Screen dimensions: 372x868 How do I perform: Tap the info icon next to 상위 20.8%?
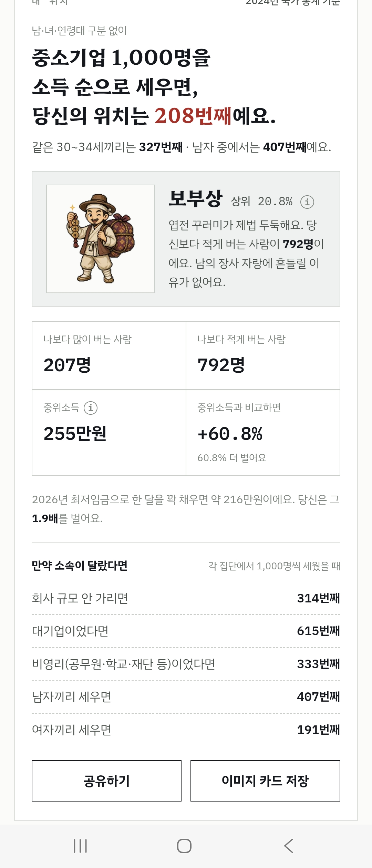(x=307, y=202)
